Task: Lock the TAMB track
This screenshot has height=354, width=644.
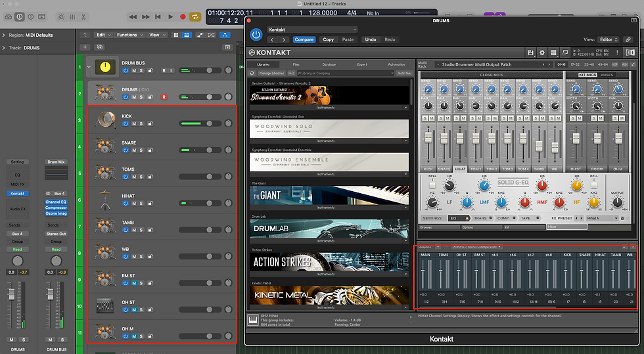Action: point(150,230)
